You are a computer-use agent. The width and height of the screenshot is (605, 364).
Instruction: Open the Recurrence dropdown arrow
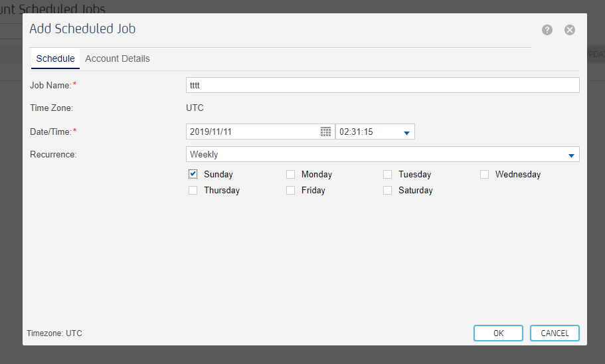[x=570, y=155]
